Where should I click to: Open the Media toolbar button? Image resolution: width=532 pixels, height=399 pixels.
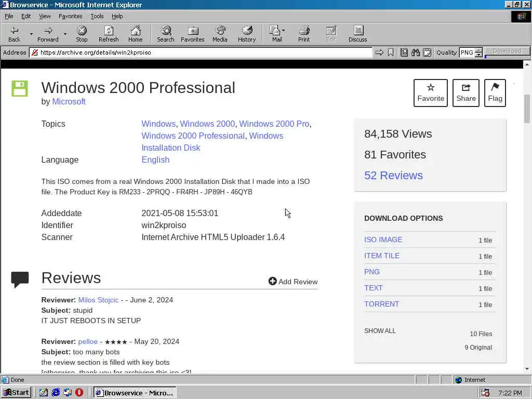[x=220, y=34]
